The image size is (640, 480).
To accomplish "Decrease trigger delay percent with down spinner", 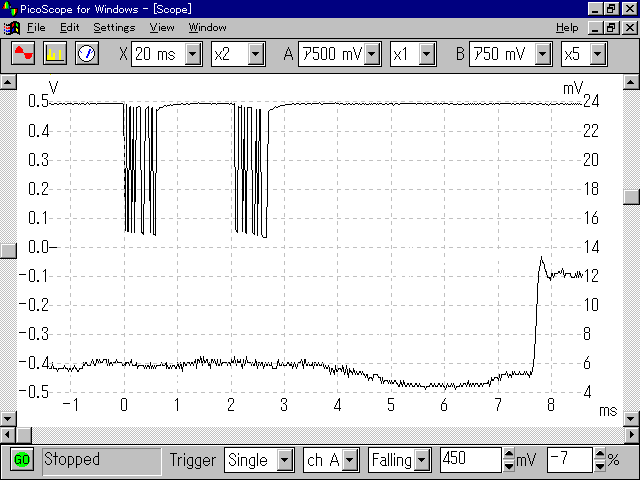I will 600,466.
